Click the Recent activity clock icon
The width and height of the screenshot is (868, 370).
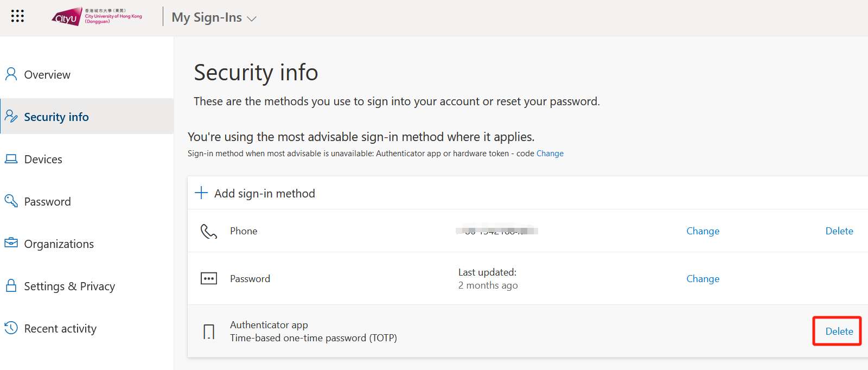(11, 328)
